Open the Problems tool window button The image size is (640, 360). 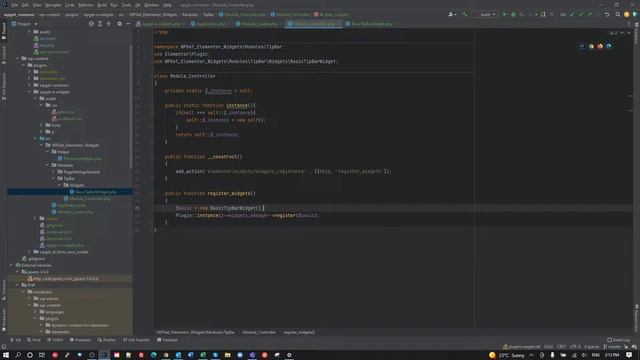coord(80,340)
